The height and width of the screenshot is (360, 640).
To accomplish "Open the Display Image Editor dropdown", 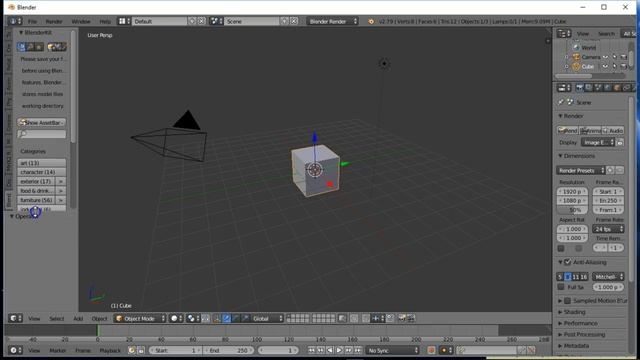I will point(598,142).
